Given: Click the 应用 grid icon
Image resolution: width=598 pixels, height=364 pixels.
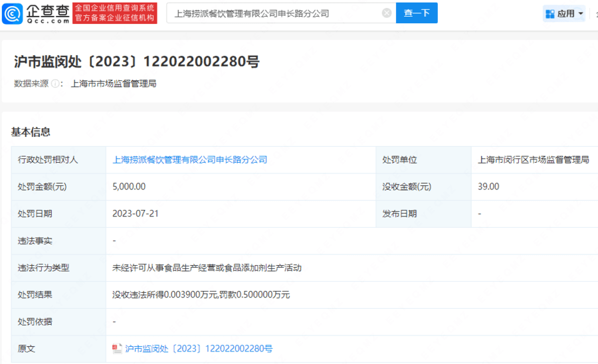Looking at the screenshot, I should point(549,14).
